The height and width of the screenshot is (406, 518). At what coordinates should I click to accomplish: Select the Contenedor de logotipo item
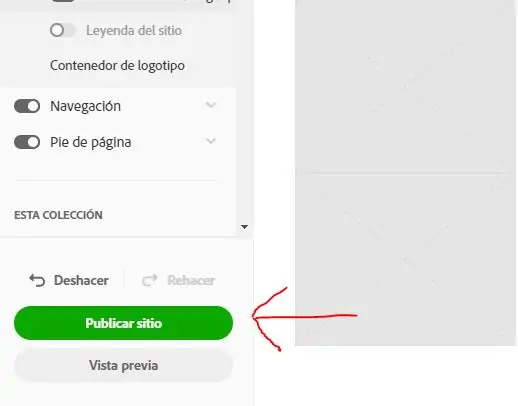(x=117, y=65)
